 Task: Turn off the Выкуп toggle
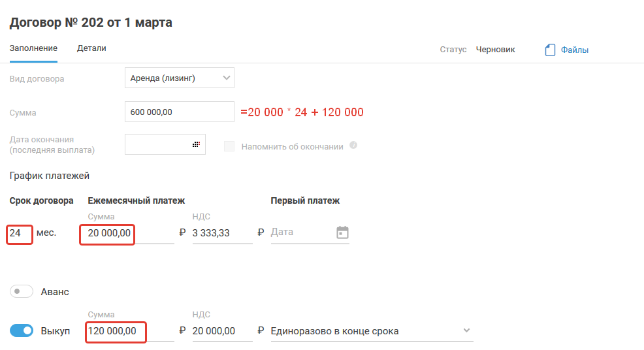[x=22, y=331]
